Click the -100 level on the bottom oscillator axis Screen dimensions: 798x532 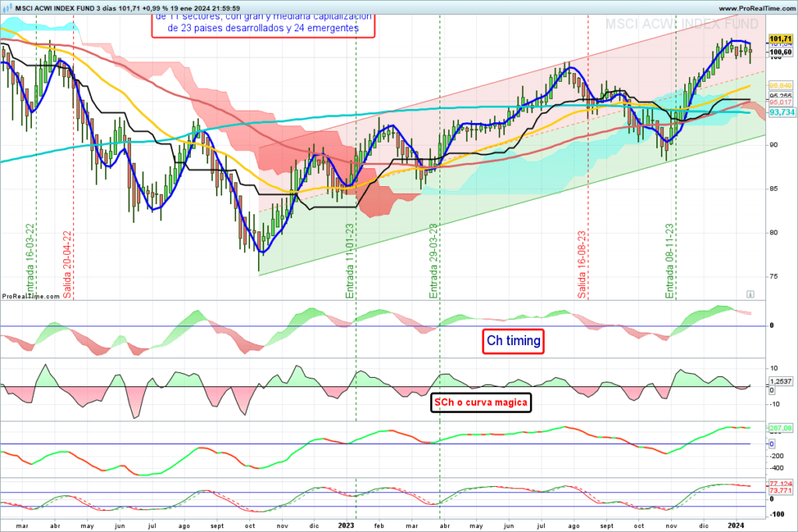click(x=776, y=514)
